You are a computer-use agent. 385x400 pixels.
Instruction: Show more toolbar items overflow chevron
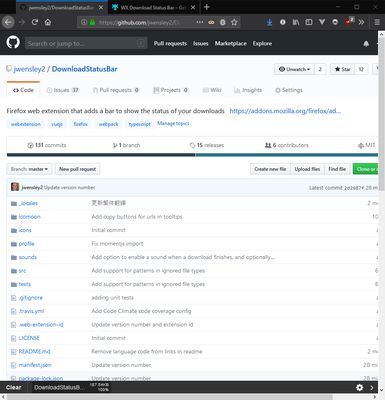click(362, 22)
